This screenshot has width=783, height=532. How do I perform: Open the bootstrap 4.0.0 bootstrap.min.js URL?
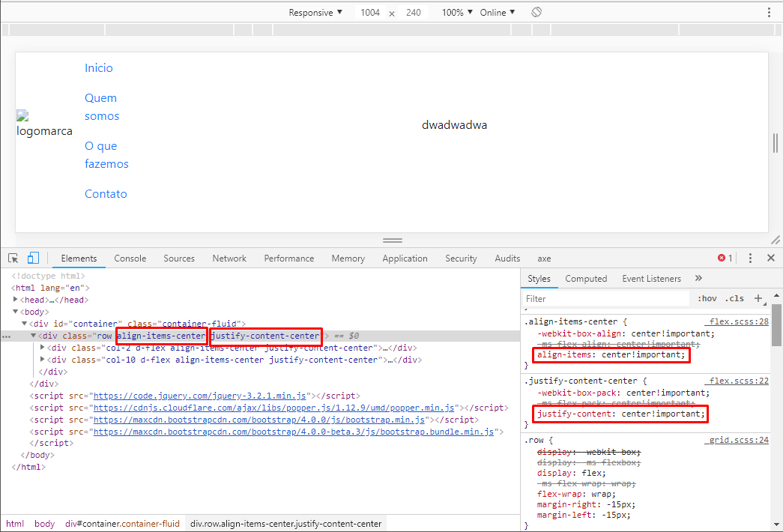(x=259, y=420)
